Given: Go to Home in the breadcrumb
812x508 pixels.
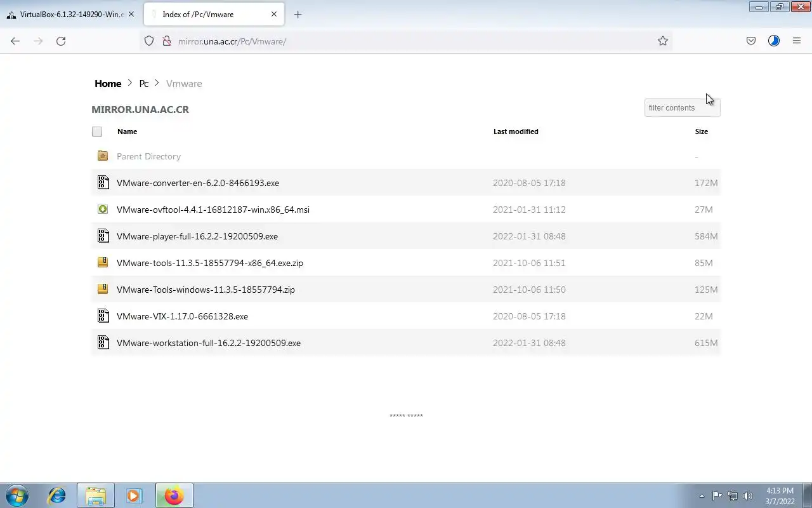Looking at the screenshot, I should pyautogui.click(x=108, y=84).
